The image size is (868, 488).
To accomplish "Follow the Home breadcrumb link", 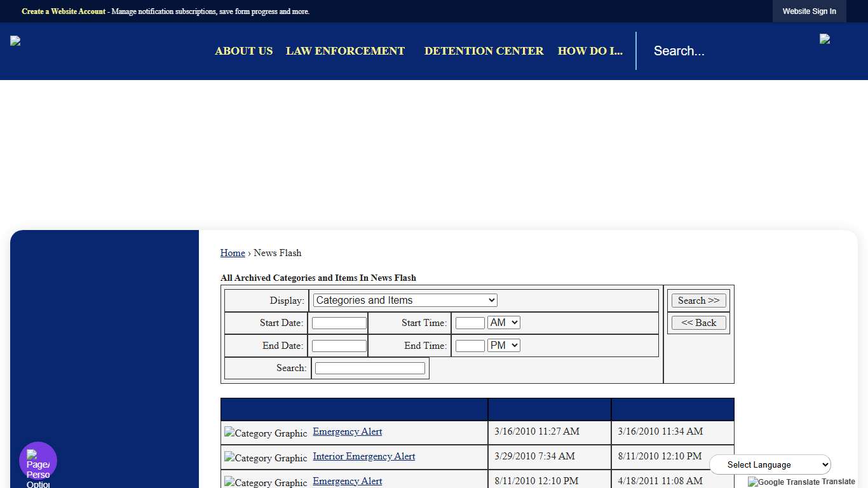I will coord(233,253).
